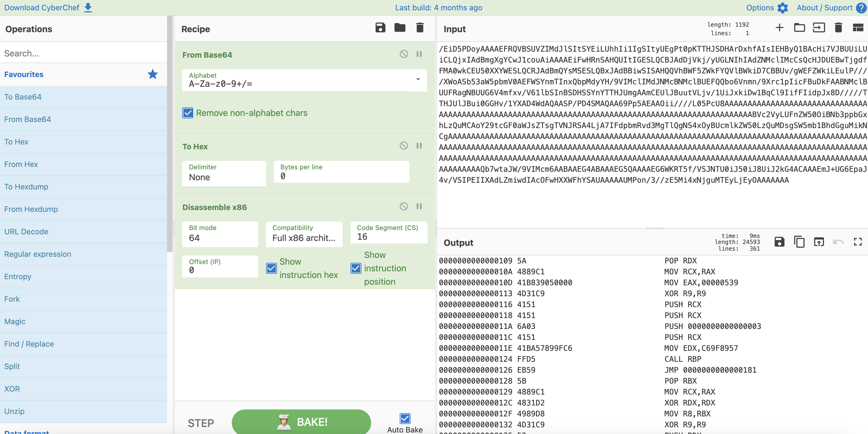Select the Split operation
Screen dimensions: 868x434
(x=84, y=366)
